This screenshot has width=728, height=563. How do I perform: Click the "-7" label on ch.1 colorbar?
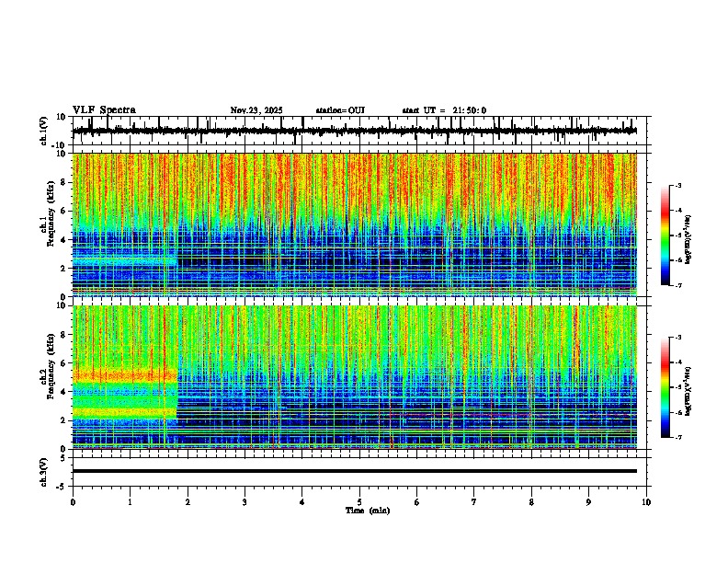pyautogui.click(x=678, y=285)
